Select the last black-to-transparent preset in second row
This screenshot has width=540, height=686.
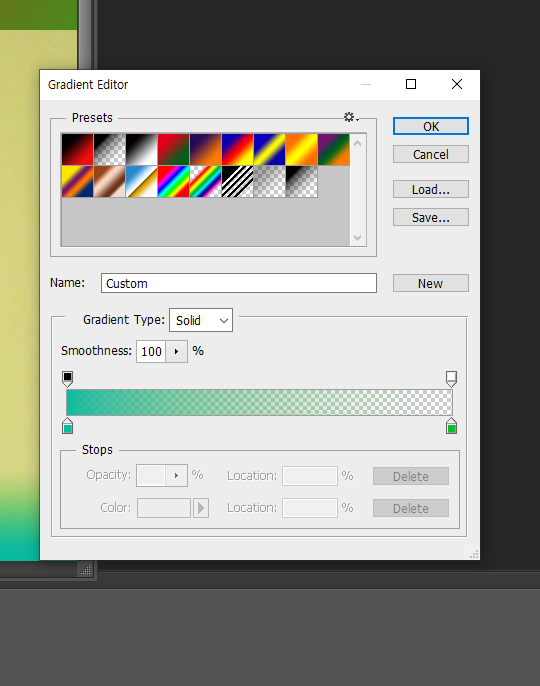[x=301, y=182]
